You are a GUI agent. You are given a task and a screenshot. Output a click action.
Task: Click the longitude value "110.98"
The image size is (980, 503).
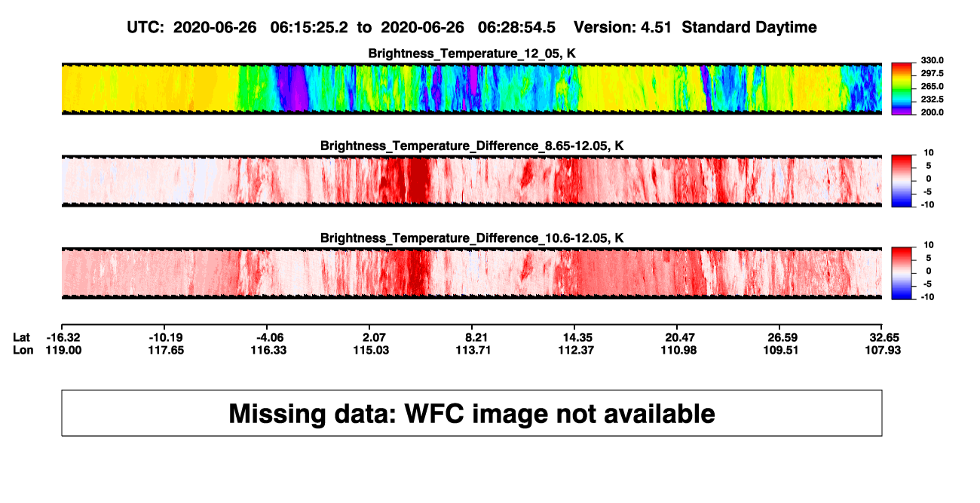click(679, 350)
